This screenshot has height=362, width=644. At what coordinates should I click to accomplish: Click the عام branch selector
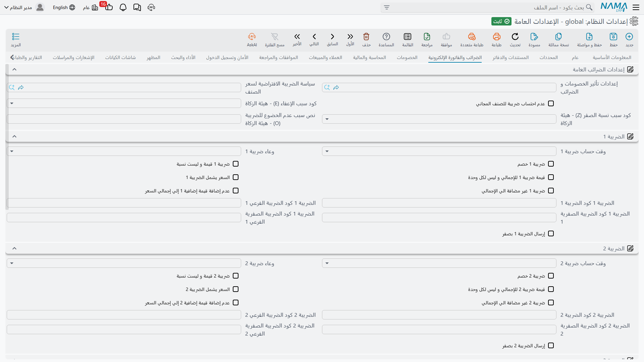(x=91, y=7)
